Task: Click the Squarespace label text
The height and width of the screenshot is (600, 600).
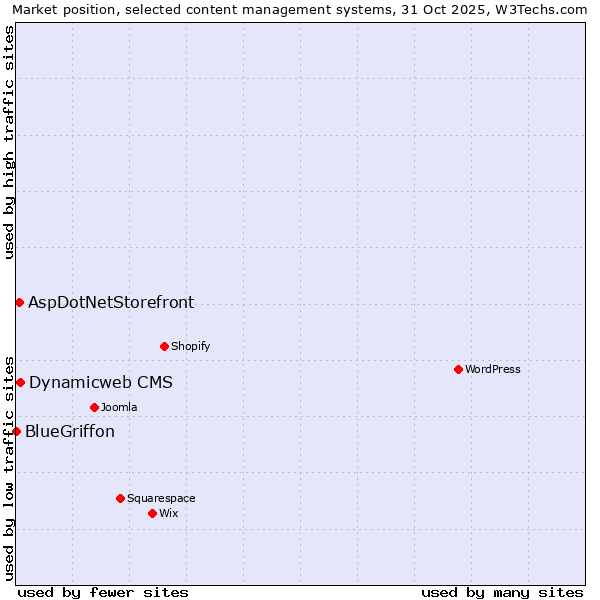Action: (161, 498)
